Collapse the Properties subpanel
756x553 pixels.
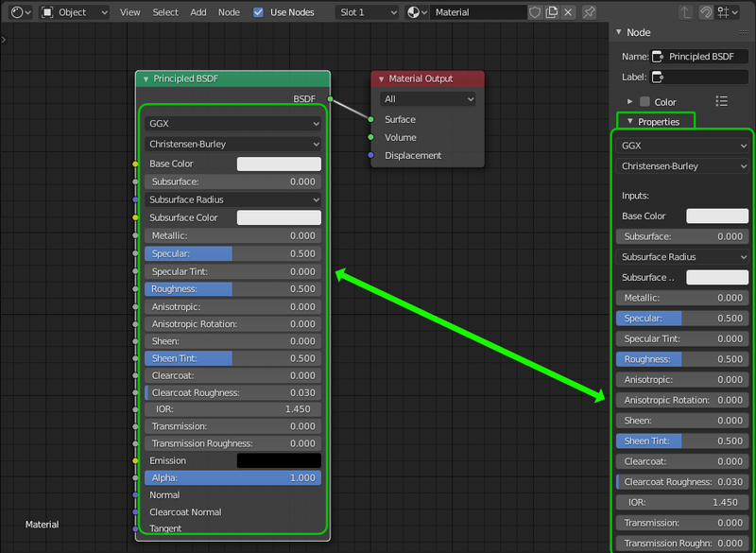pyautogui.click(x=629, y=122)
